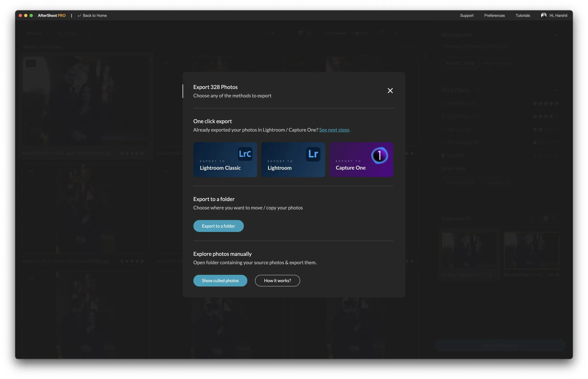Viewport: 588px width, 379px height.
Task: Click the One click export heading
Action: [212, 121]
